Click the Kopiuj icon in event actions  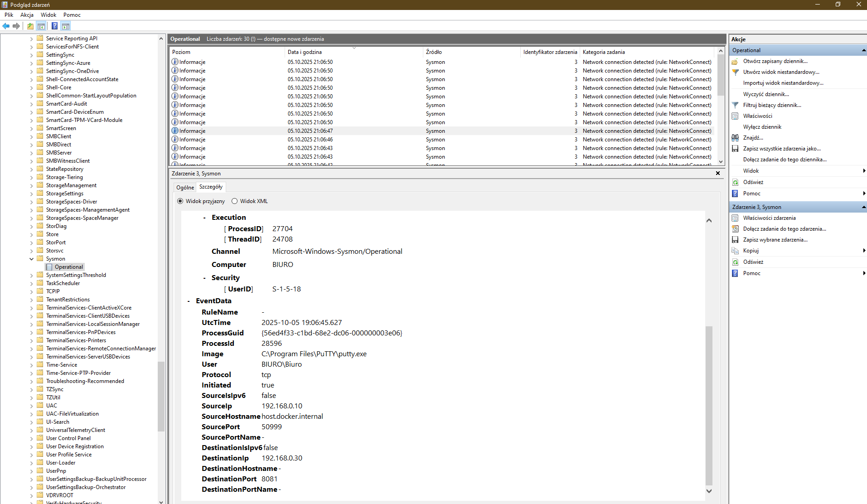coord(735,251)
